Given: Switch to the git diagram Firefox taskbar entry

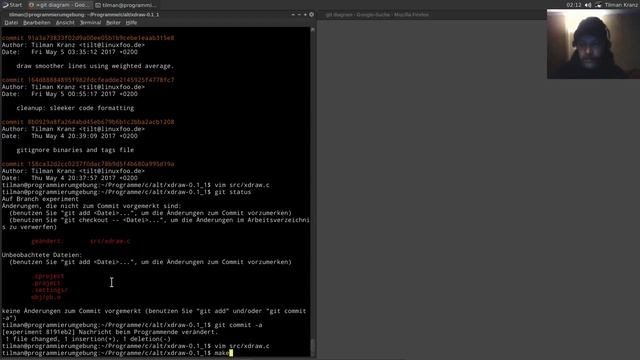Looking at the screenshot, I should point(58,5).
